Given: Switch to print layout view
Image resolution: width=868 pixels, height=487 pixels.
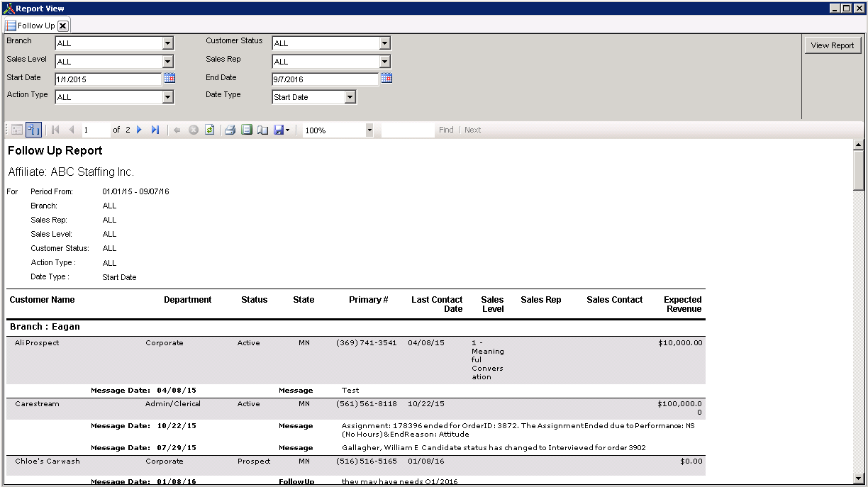Looking at the screenshot, I should pos(247,130).
